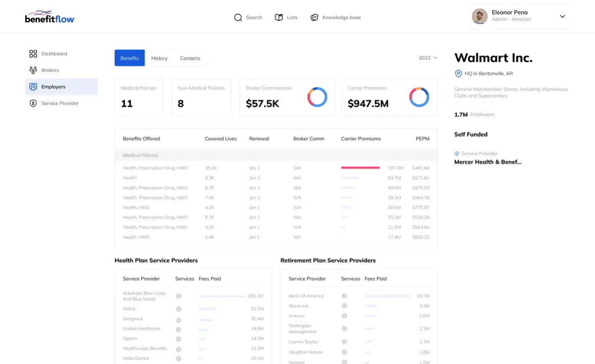
Task: Click the Brokers sidebar icon
Action: point(33,70)
